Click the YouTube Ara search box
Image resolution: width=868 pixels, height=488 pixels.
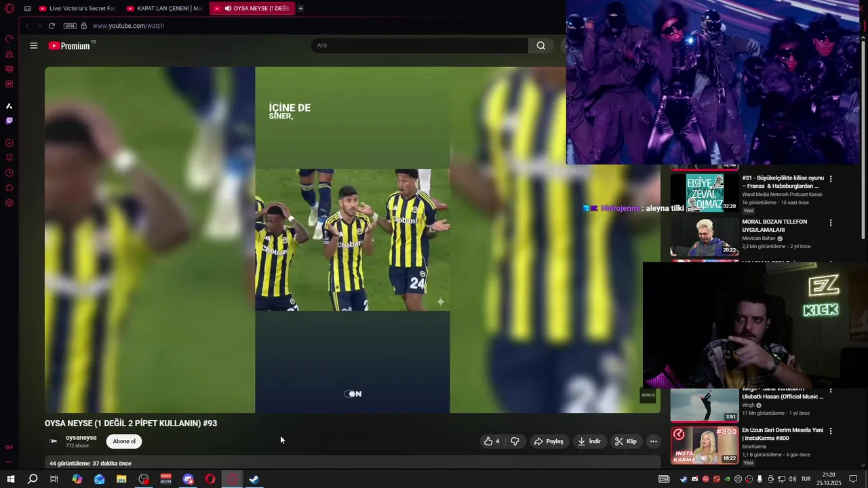(419, 45)
